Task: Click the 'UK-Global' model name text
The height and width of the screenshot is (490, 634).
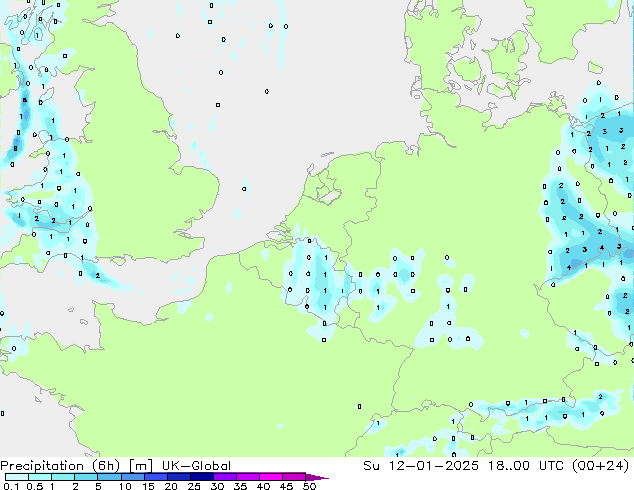Action: coord(196,466)
